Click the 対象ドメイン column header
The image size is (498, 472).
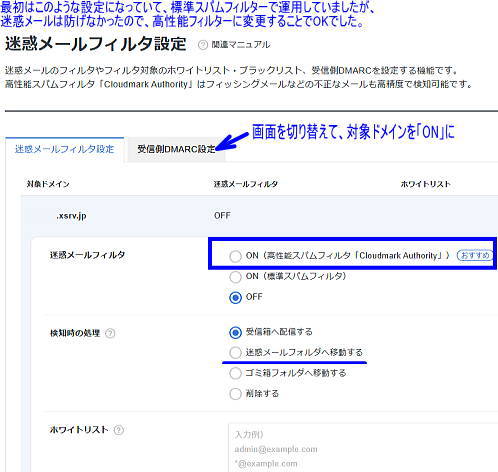point(48,184)
